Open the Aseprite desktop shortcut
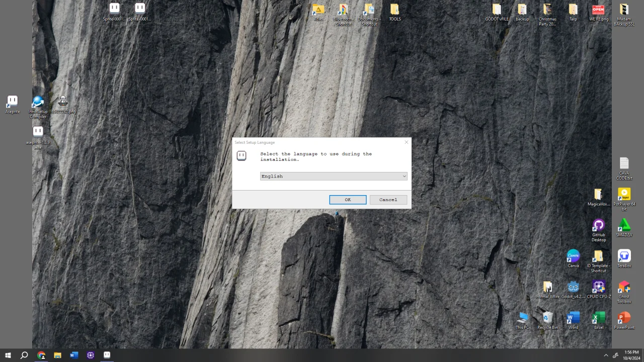 click(13, 105)
